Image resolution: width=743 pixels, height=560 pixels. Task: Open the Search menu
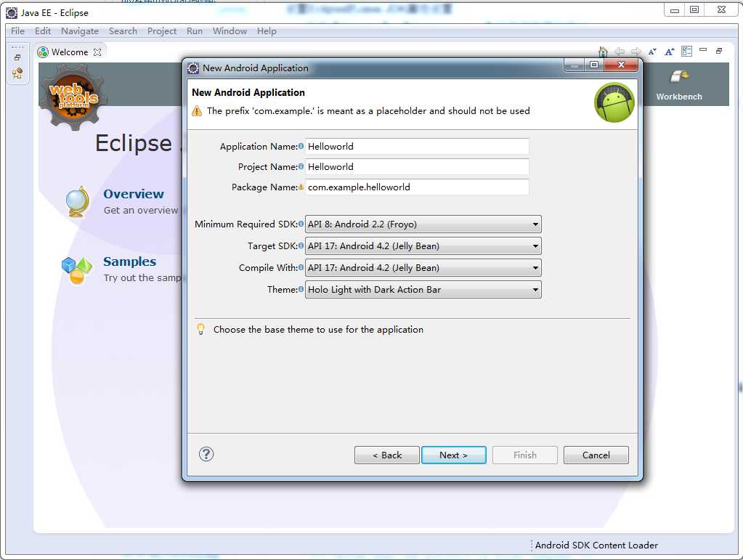(x=123, y=31)
